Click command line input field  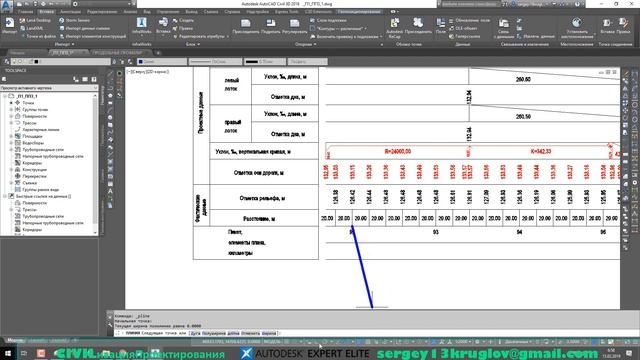(376, 333)
